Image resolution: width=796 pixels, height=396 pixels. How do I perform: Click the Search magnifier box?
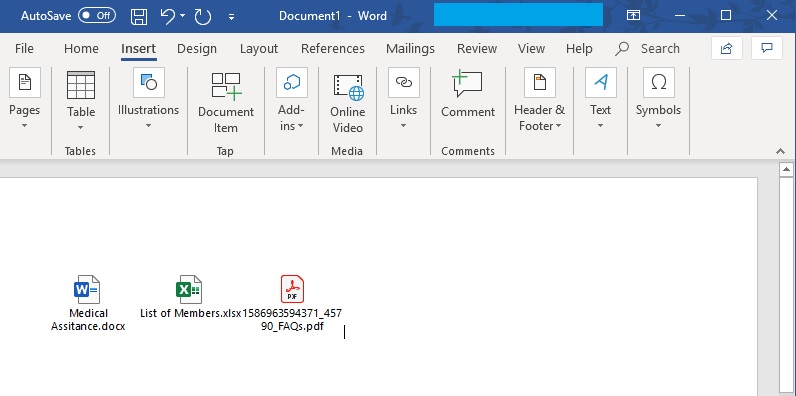(648, 49)
